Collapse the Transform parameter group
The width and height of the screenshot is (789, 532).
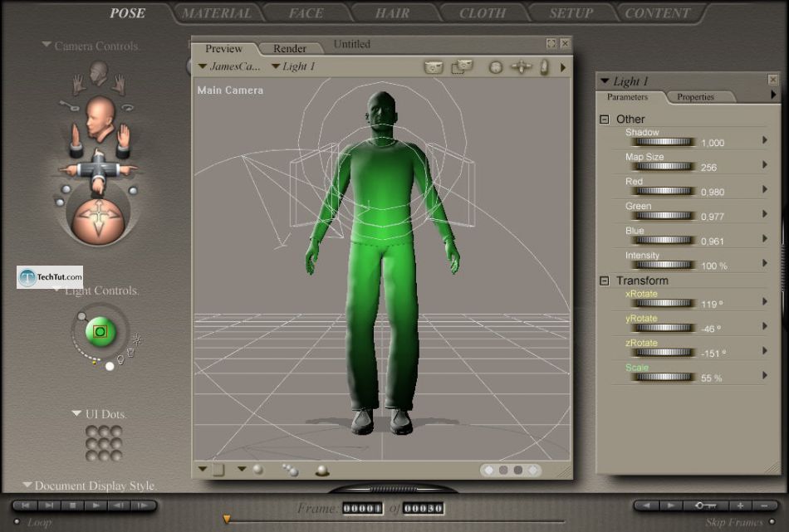click(x=605, y=281)
